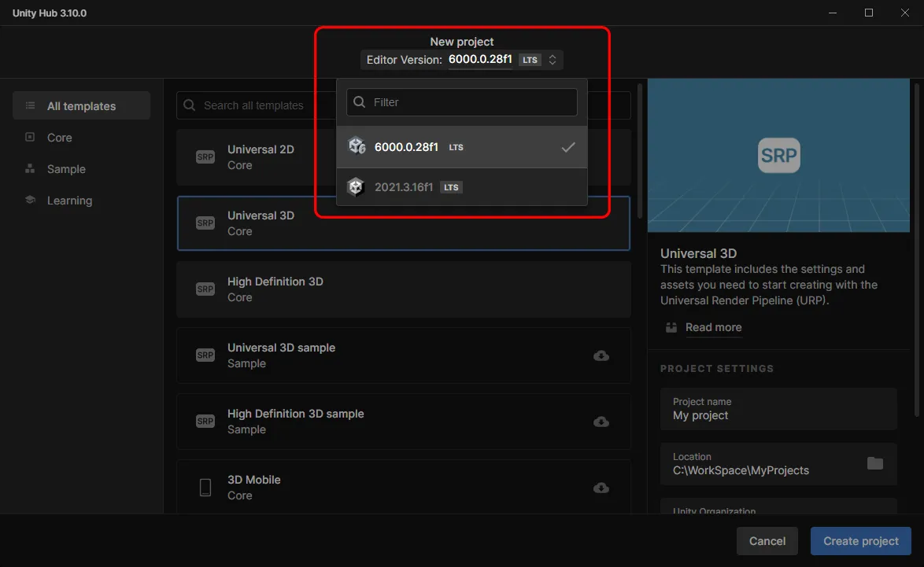Open folder browser for project Location
Screen dimensions: 924x567
coord(874,463)
